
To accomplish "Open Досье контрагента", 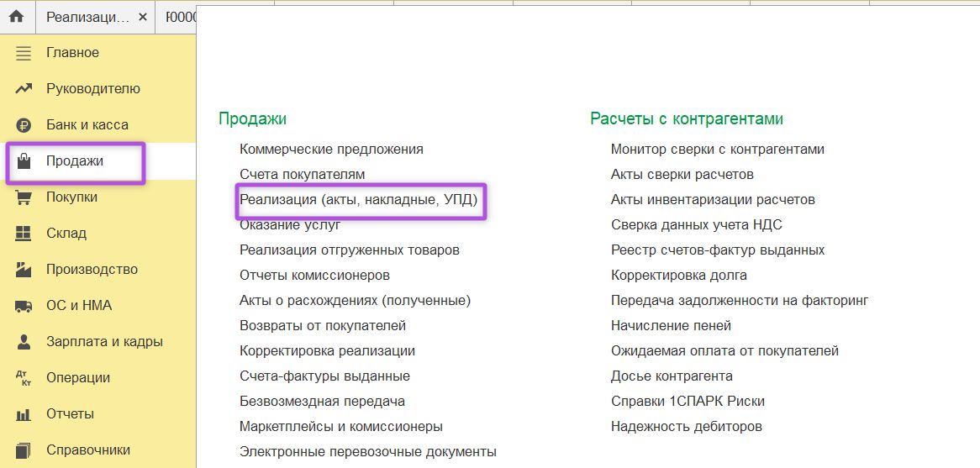I will click(x=672, y=376).
